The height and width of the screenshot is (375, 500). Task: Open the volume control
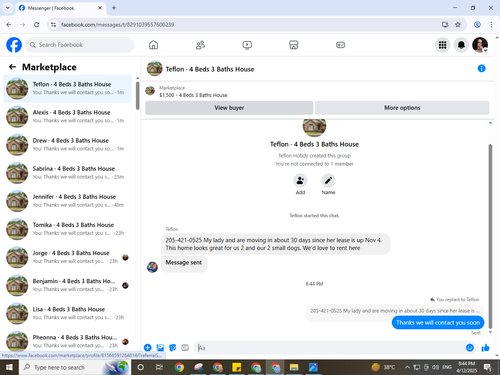435,367
